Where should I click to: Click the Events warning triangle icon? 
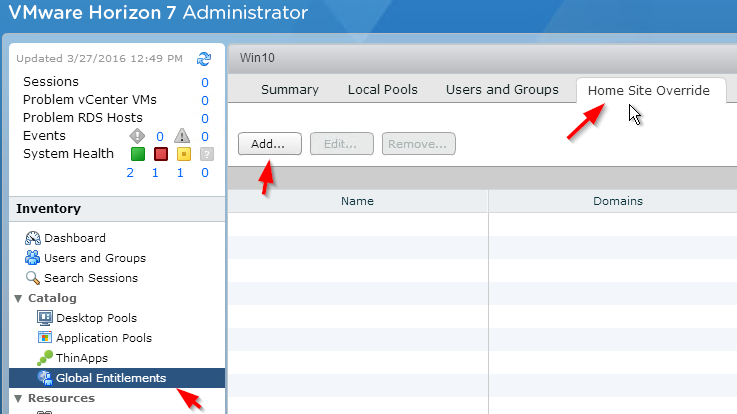click(x=182, y=136)
